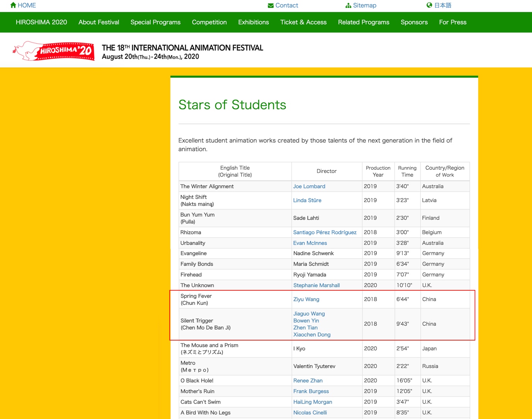Screen dimensions: 532x419
Task: Go to the Competition menu
Action: (209, 22)
